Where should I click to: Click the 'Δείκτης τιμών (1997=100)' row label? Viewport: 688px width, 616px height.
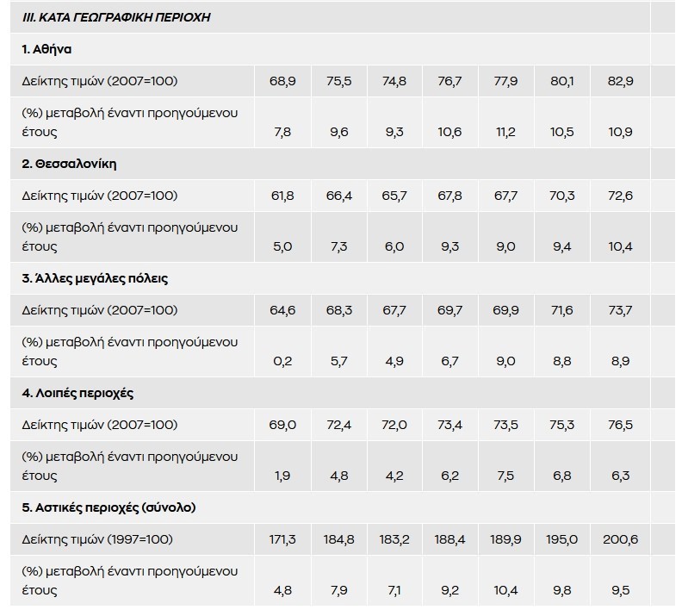coord(99,539)
